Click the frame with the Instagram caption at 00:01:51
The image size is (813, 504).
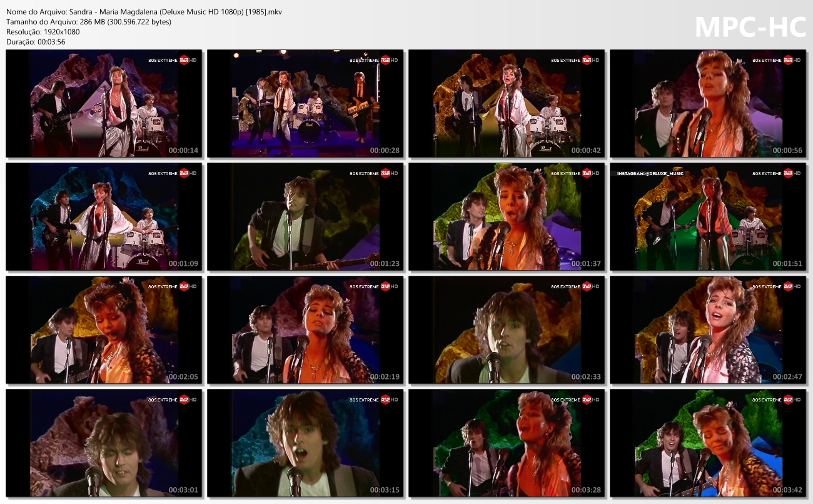point(708,216)
